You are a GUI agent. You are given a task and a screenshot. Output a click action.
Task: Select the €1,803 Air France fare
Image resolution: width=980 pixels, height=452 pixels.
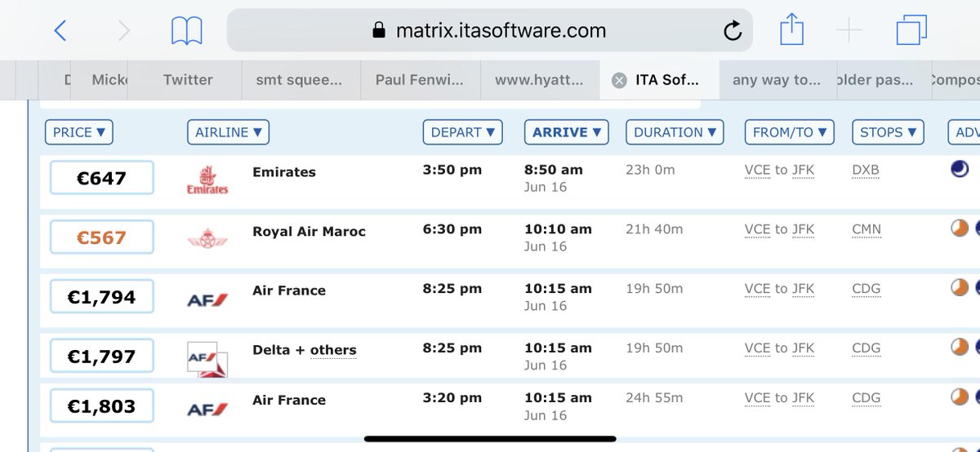coord(101,406)
